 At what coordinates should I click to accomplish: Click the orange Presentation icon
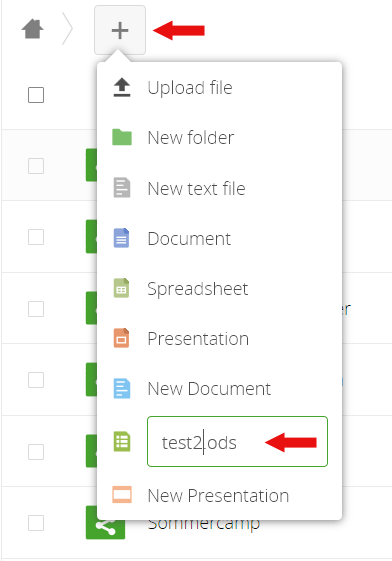[121, 338]
